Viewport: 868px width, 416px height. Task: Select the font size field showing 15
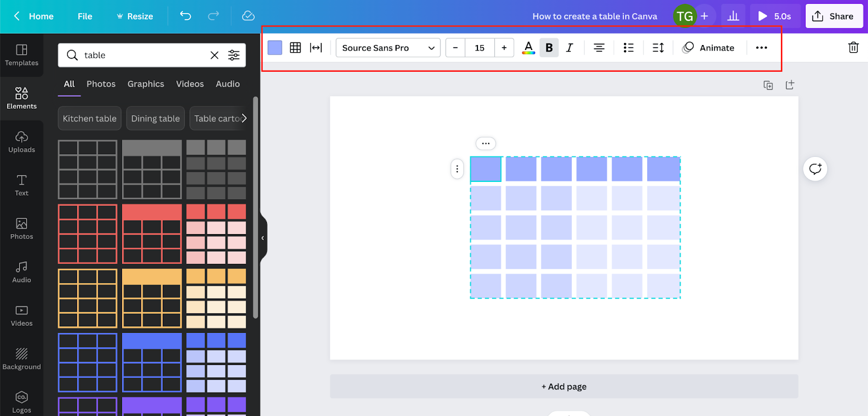(x=480, y=48)
